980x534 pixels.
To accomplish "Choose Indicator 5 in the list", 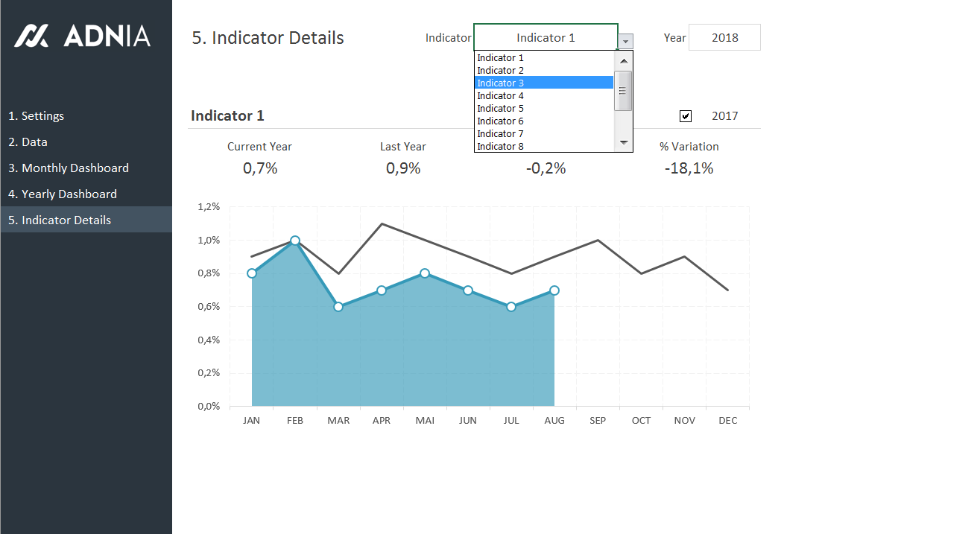I will tap(543, 108).
